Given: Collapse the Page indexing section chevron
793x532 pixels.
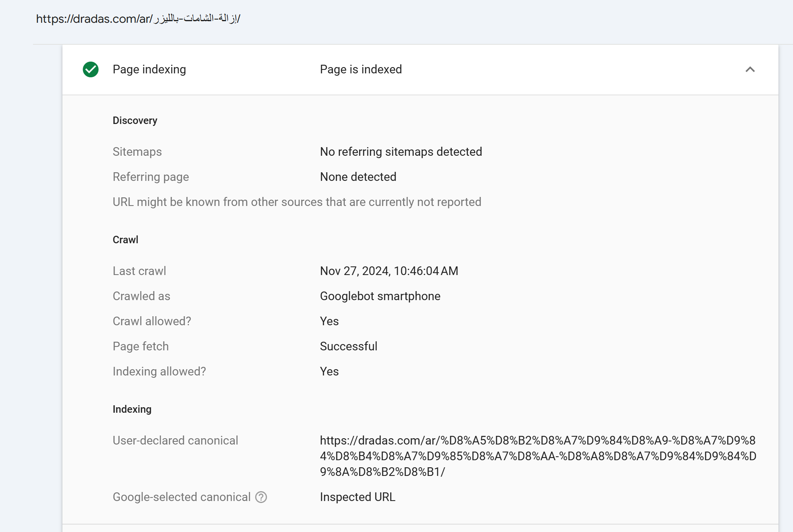Looking at the screenshot, I should point(750,69).
